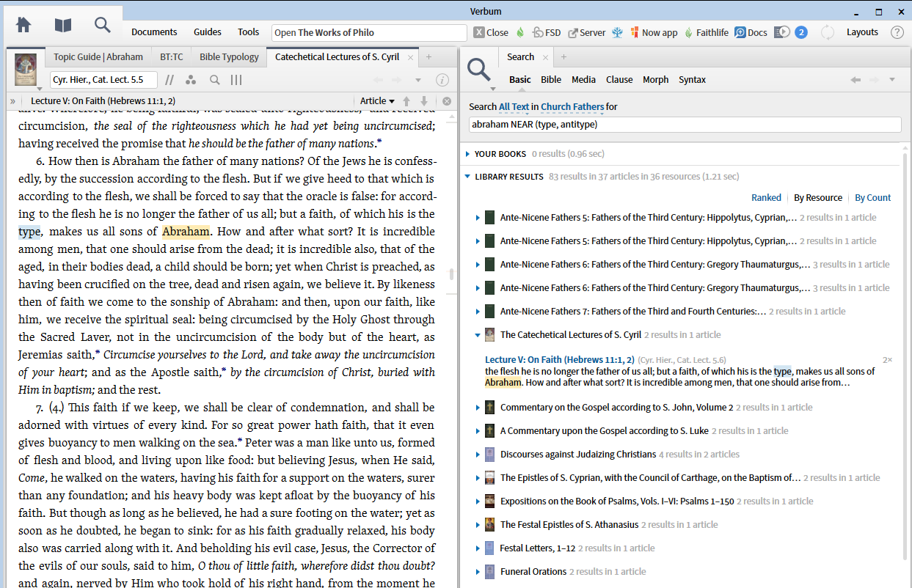This screenshot has width=912, height=588.
Task: Close the Catechetical Lectures of S. Cyril tab
Action: [410, 57]
